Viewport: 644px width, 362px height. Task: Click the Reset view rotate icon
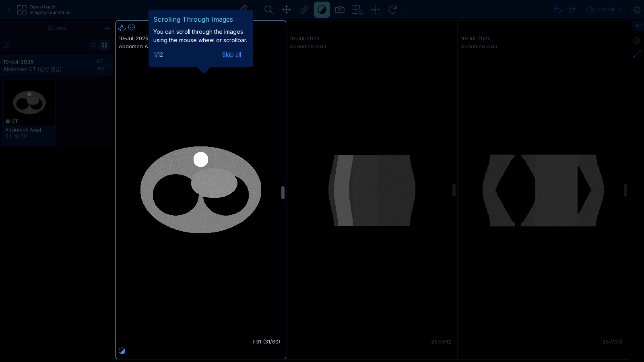point(392,10)
